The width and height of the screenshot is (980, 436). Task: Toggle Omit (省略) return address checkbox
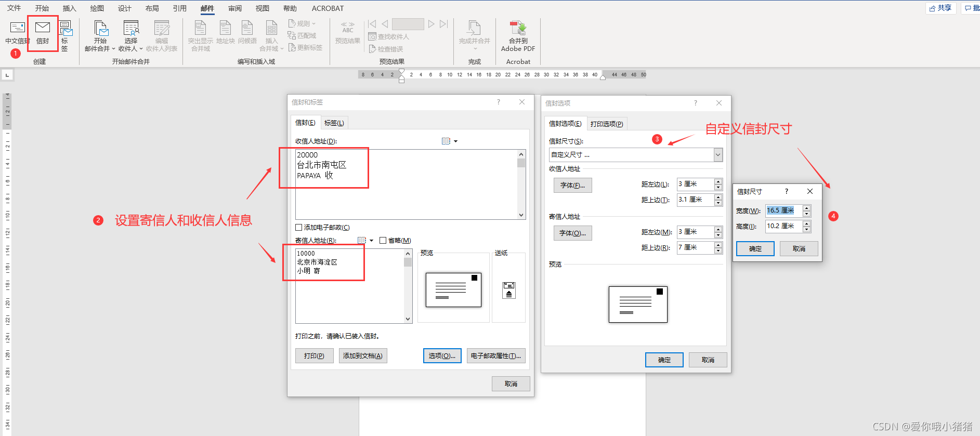point(383,240)
